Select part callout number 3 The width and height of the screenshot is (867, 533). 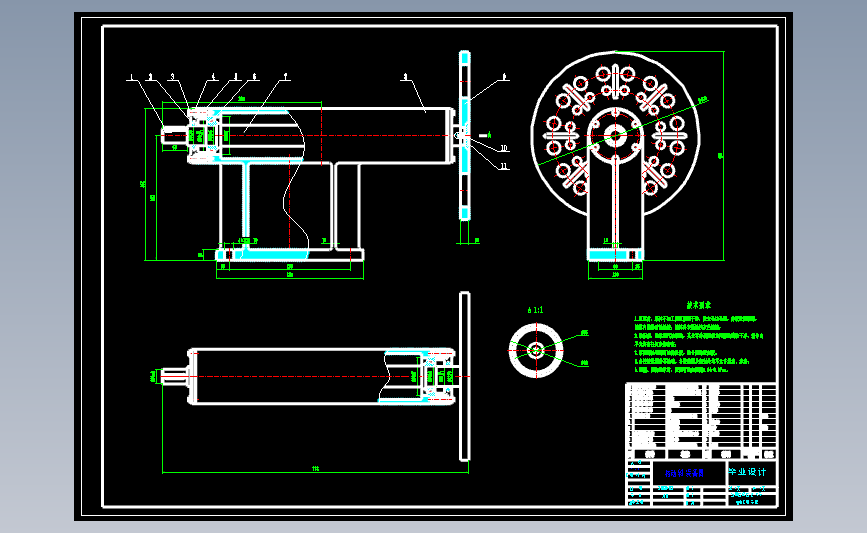(173, 77)
